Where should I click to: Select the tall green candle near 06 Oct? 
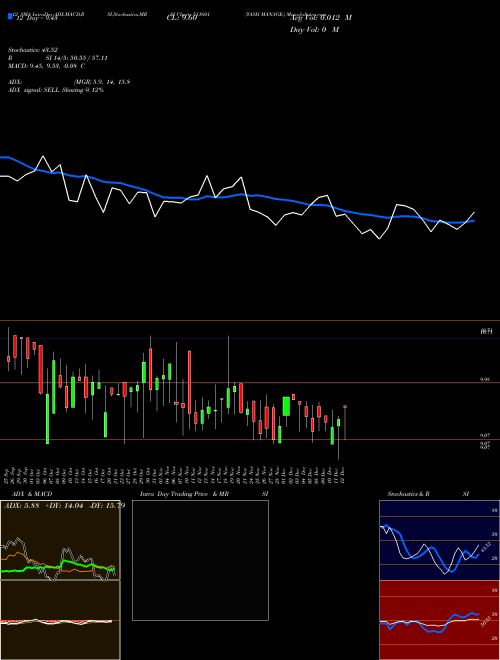coord(47,419)
